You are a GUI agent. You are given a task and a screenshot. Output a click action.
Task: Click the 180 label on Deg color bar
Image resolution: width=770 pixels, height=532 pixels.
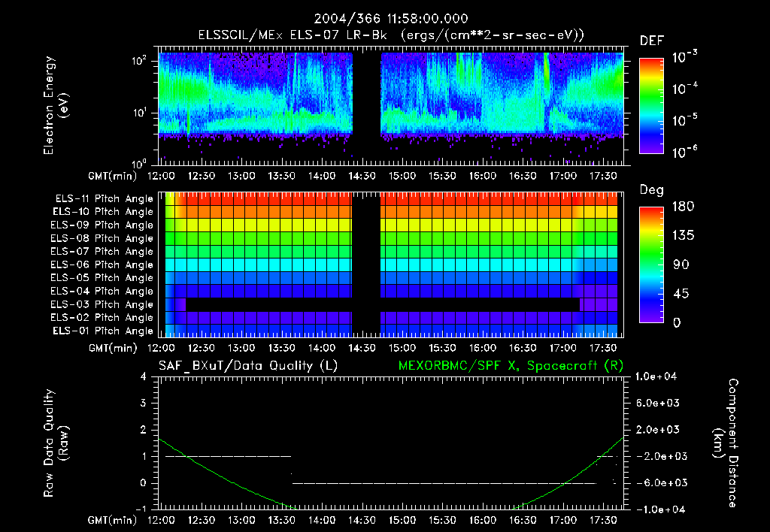click(x=683, y=207)
